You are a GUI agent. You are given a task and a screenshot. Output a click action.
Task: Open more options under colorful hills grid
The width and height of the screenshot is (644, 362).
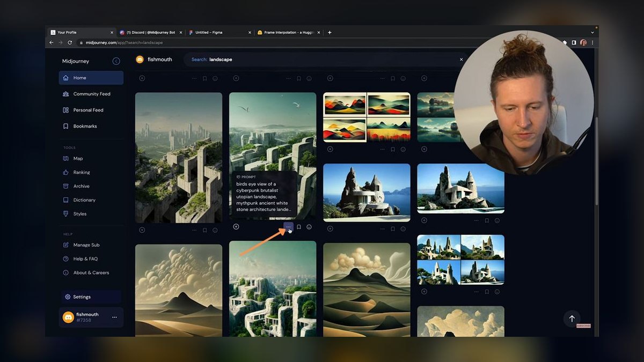click(x=383, y=149)
